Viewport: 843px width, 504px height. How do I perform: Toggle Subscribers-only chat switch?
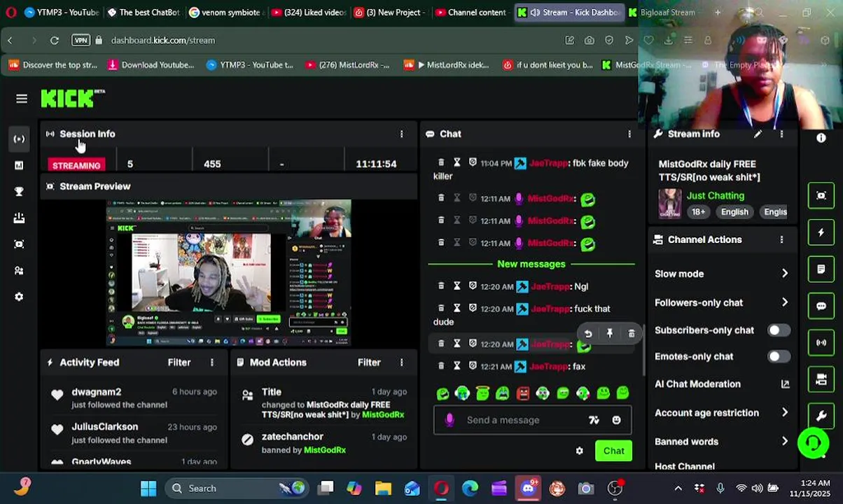click(x=778, y=330)
